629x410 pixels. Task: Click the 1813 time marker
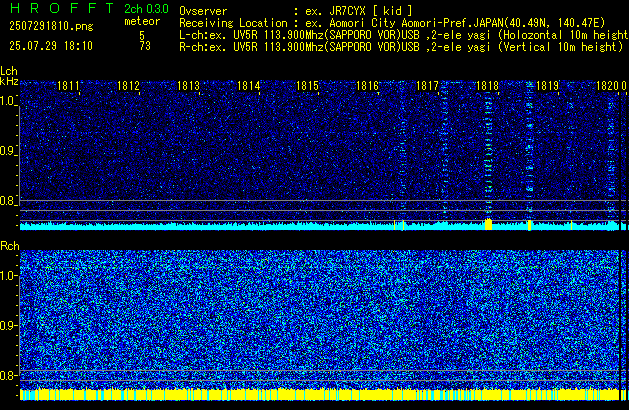(188, 86)
